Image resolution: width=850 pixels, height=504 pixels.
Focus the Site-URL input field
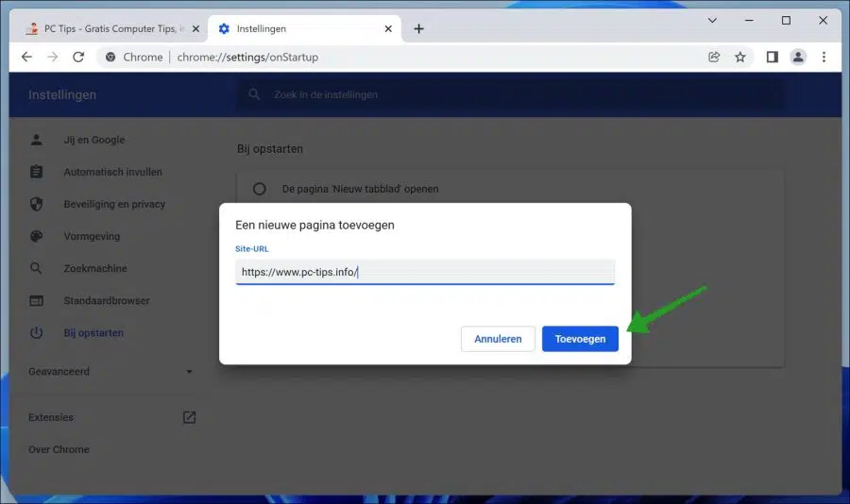point(425,272)
